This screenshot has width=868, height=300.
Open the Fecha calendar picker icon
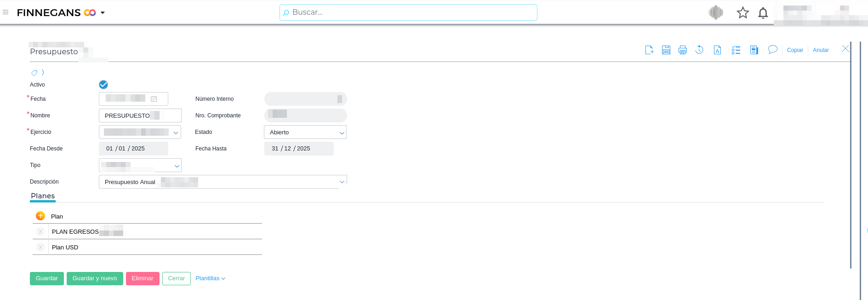(154, 99)
